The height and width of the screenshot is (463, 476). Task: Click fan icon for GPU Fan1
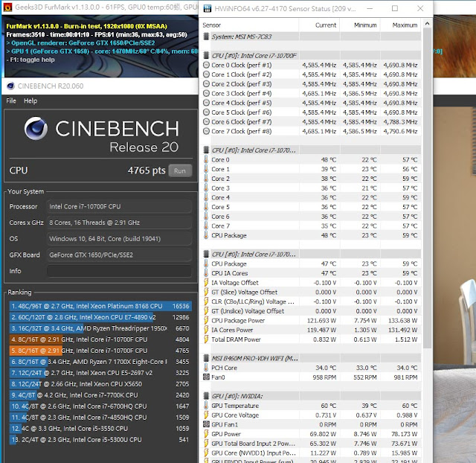pos(206,425)
